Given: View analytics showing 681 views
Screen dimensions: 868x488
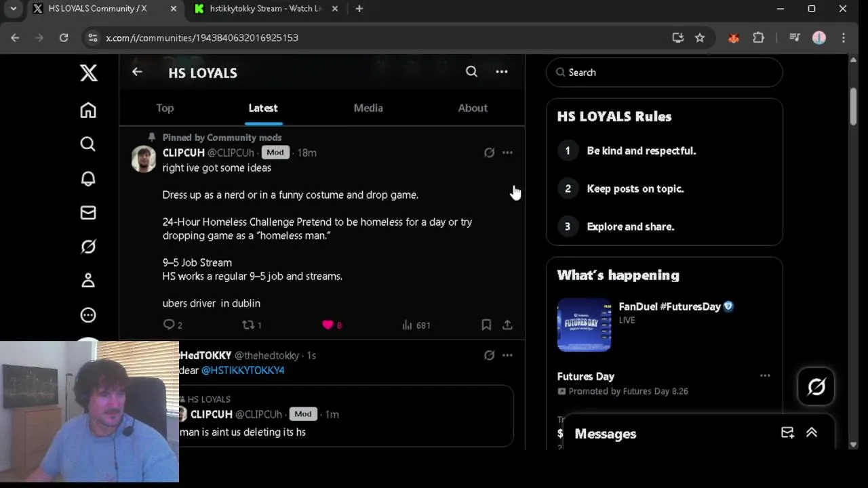Looking at the screenshot, I should (416, 325).
